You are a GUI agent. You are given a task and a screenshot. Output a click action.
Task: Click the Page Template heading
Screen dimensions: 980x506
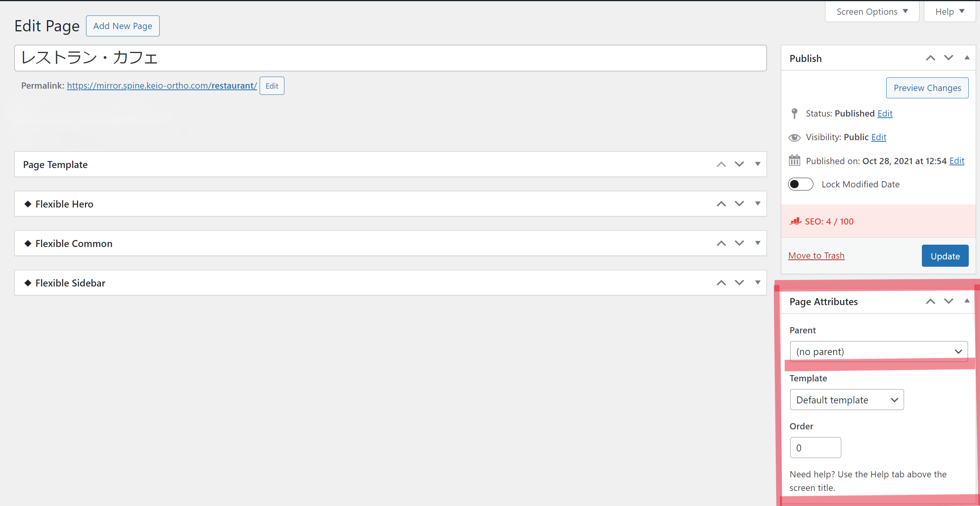tap(55, 165)
